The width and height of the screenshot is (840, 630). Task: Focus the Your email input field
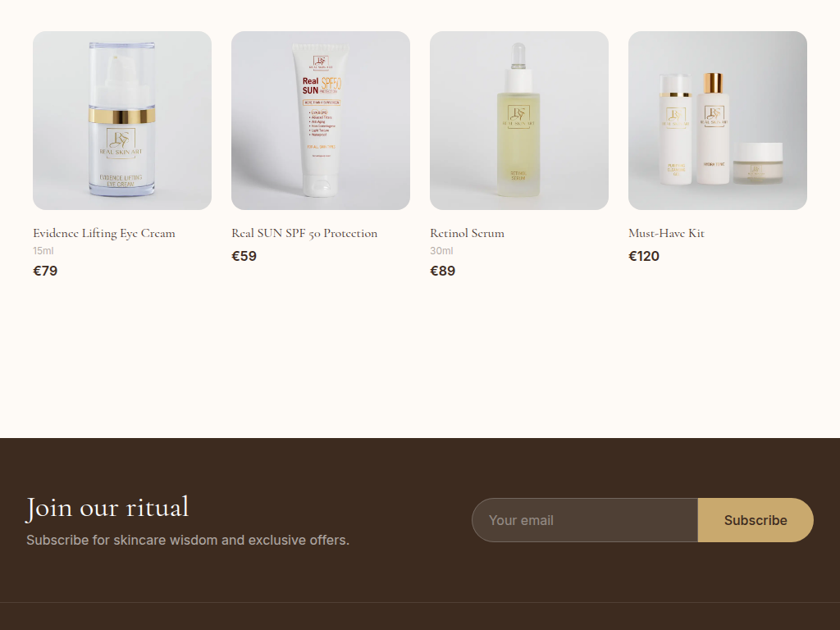tap(585, 520)
